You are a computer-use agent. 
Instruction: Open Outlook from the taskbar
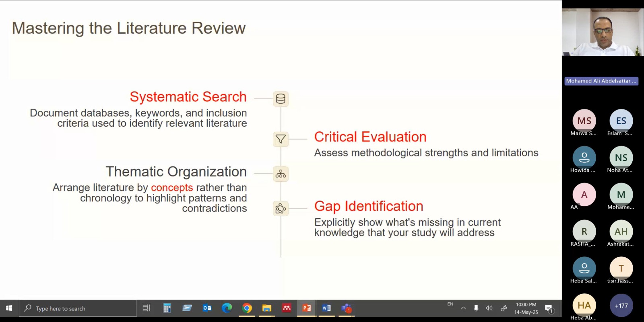pos(207,308)
